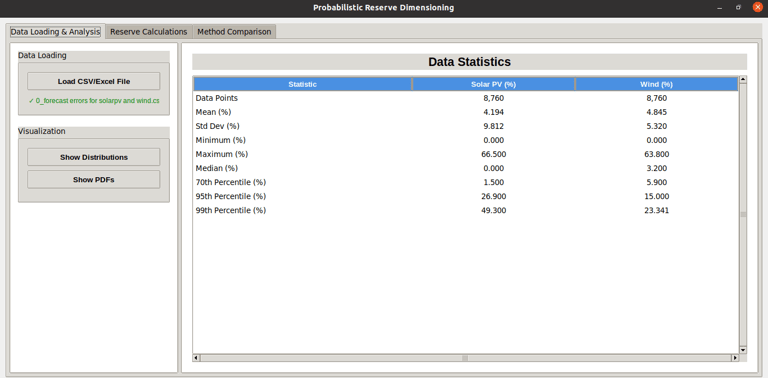
Task: Select the 95th Percentile (%) row label
Action: pos(231,196)
